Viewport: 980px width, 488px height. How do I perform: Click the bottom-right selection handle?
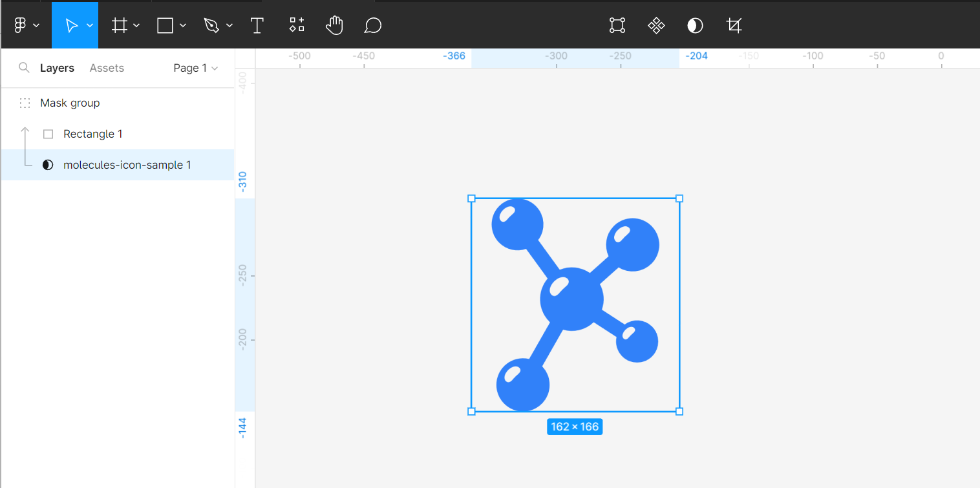(x=679, y=411)
